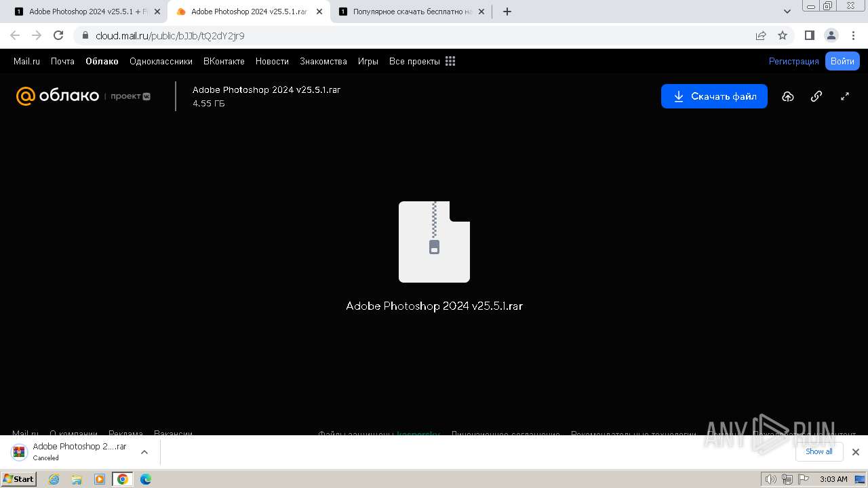Close the Популярное скачать бесплатно tab
This screenshot has width=868, height=488.
click(x=481, y=12)
